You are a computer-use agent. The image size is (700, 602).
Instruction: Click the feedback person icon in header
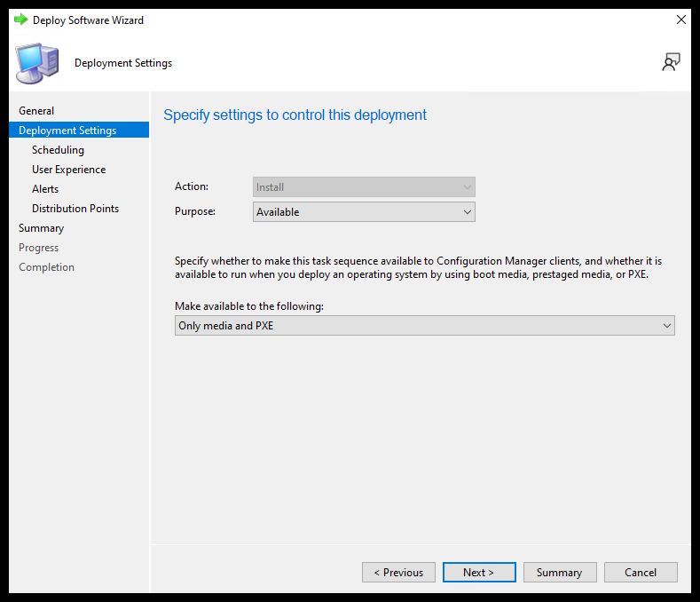click(671, 62)
